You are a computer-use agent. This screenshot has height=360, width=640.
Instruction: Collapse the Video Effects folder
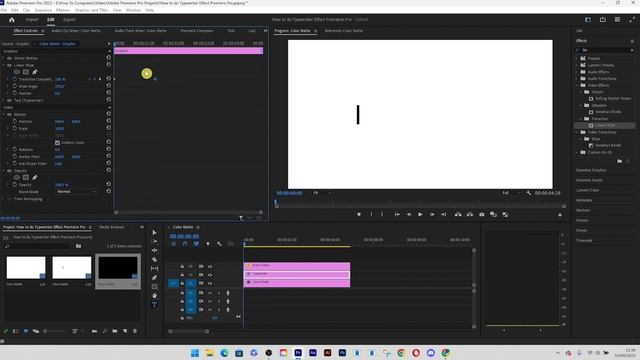[x=577, y=85]
